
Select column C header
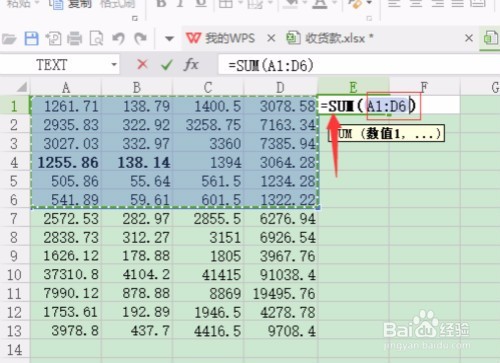pos(208,87)
